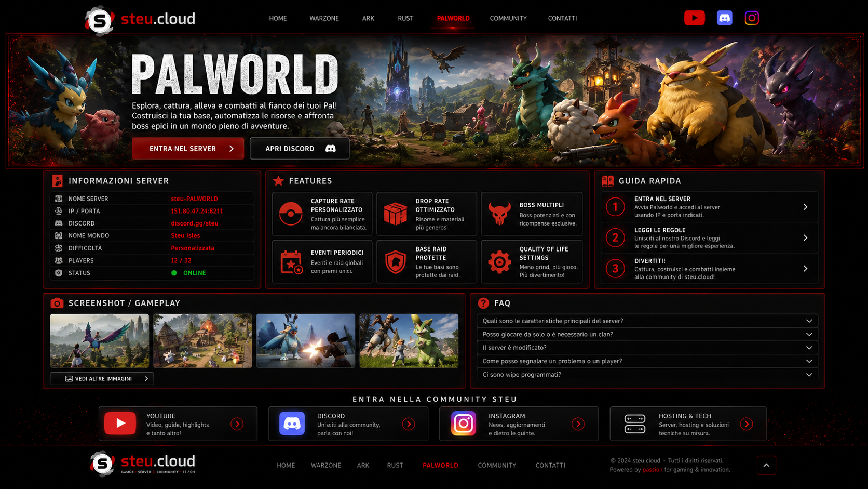Image resolution: width=868 pixels, height=489 pixels.
Task: Click the Capture Rate pokeball icon
Action: (291, 214)
